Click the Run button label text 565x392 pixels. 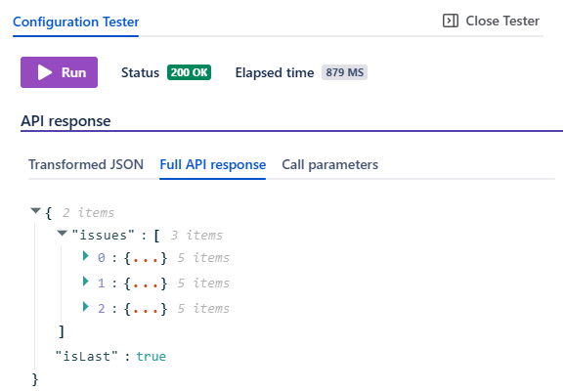[x=74, y=72]
